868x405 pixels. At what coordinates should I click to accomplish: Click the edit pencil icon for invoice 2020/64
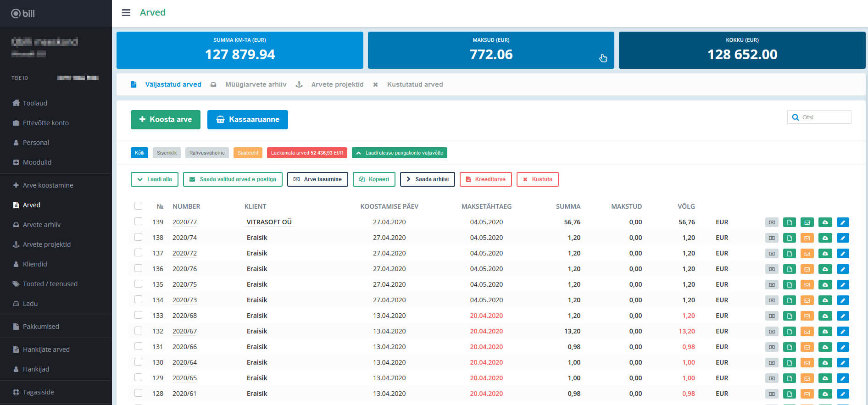pos(843,363)
